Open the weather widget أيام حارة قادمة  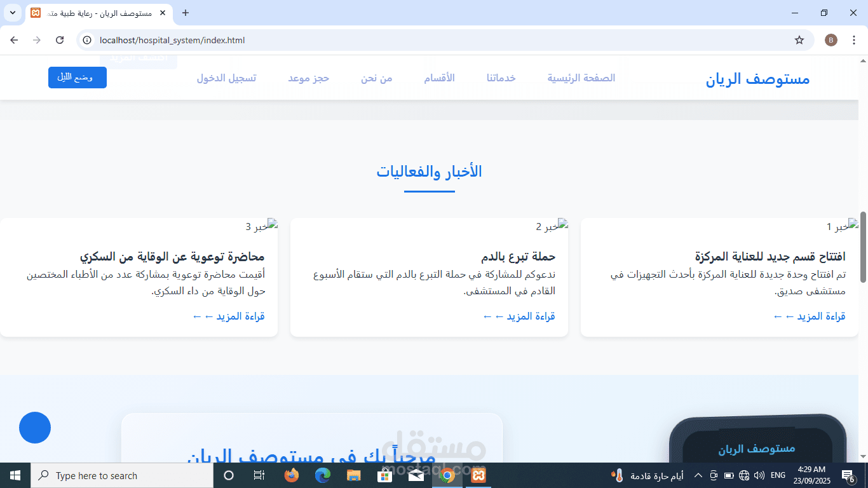(x=648, y=475)
